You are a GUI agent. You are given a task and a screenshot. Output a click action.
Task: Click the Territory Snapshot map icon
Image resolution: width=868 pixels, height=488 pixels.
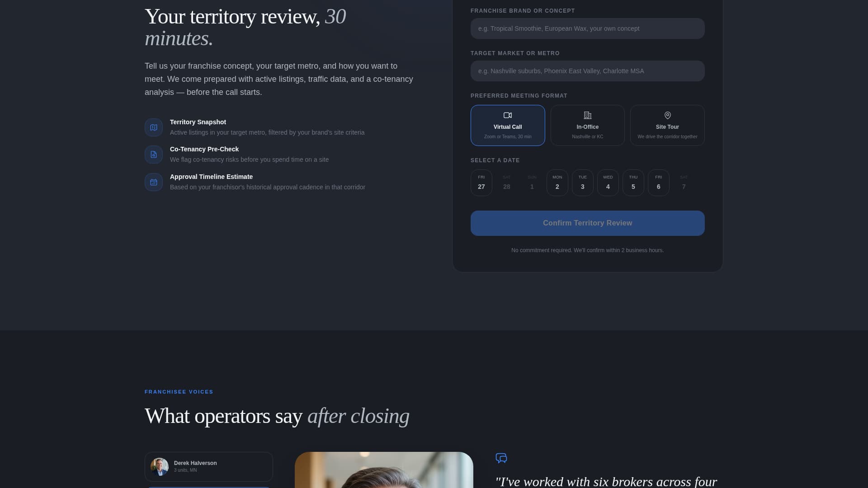click(154, 127)
